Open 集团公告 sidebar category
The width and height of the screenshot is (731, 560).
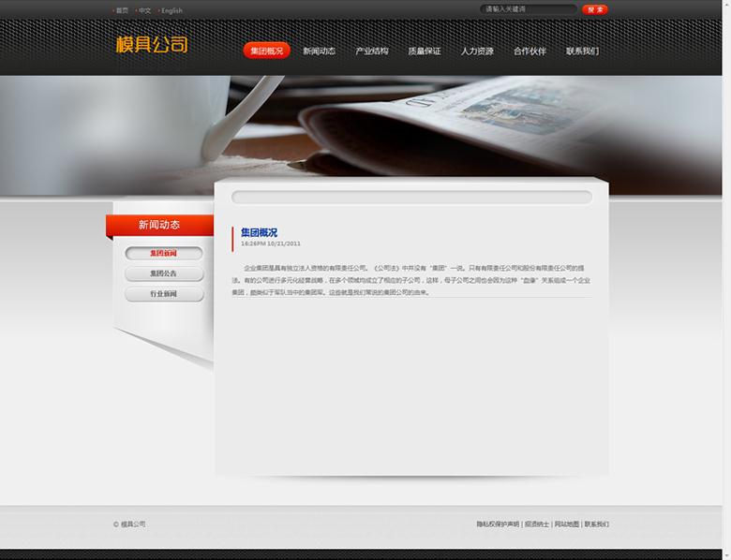(163, 273)
